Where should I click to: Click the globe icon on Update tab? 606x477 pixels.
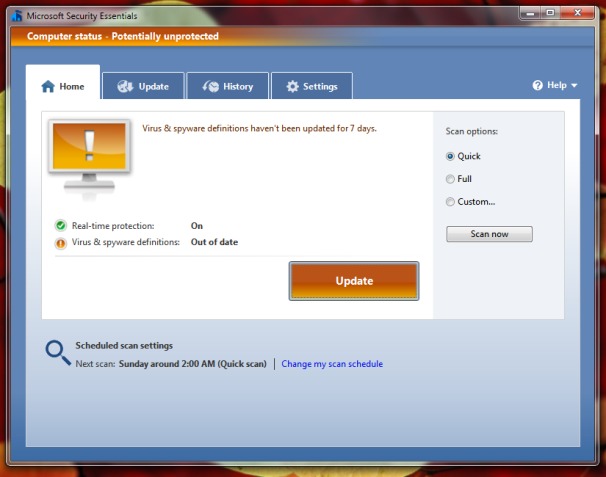(x=125, y=86)
